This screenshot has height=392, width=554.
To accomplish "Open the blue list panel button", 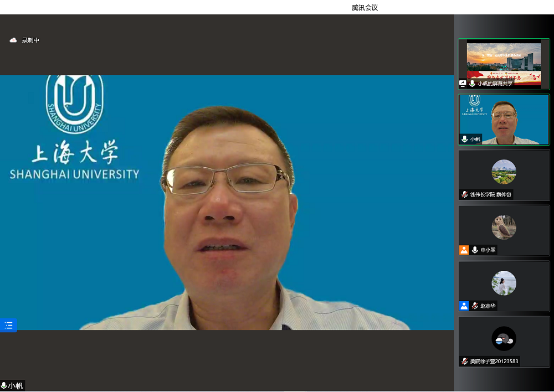I will [x=8, y=325].
